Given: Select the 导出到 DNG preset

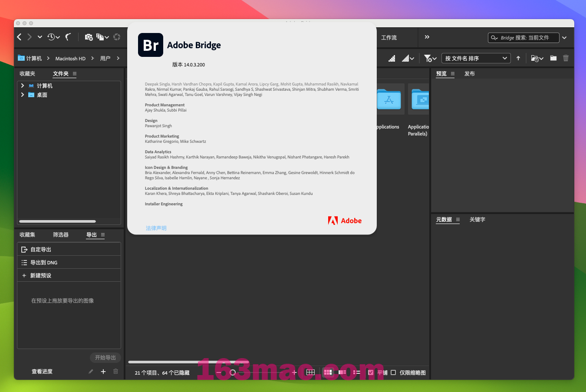Looking at the screenshot, I should click(x=69, y=263).
